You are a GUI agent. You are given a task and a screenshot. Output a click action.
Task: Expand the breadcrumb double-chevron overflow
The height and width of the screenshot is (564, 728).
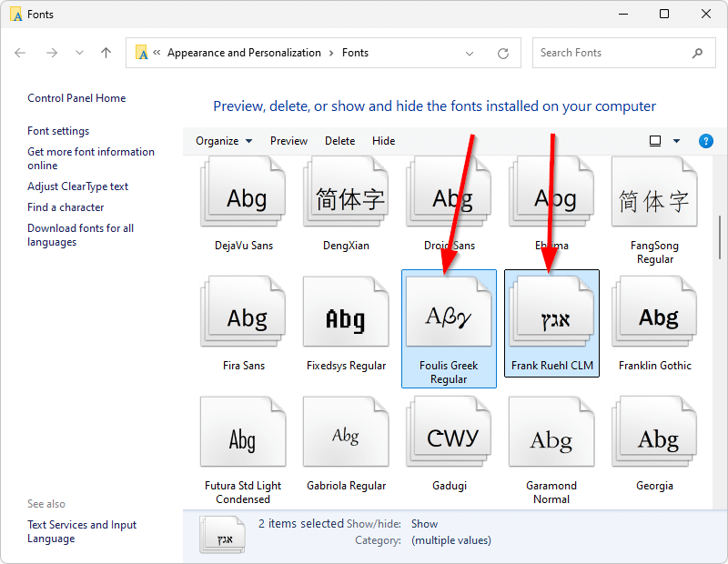pyautogui.click(x=157, y=53)
